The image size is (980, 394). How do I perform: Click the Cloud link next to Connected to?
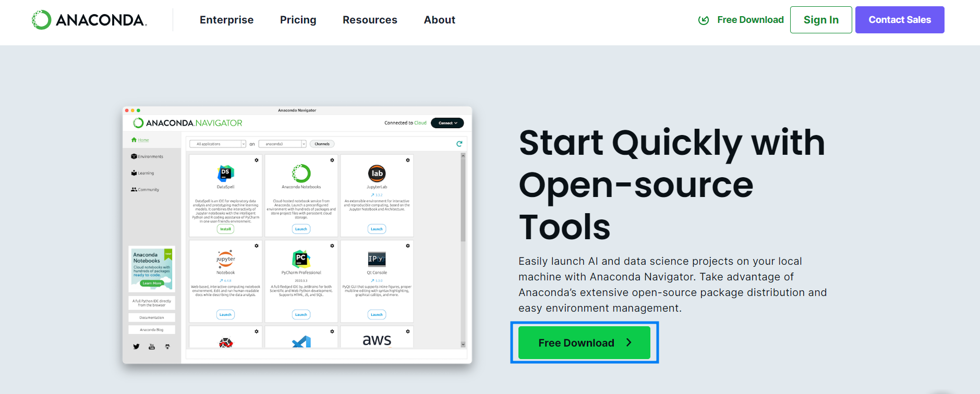(x=420, y=123)
